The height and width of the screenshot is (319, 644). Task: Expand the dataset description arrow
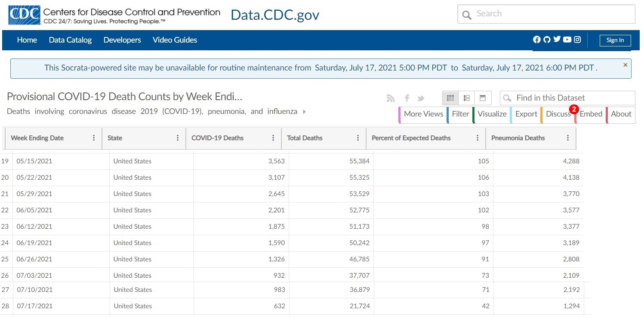coord(304,112)
